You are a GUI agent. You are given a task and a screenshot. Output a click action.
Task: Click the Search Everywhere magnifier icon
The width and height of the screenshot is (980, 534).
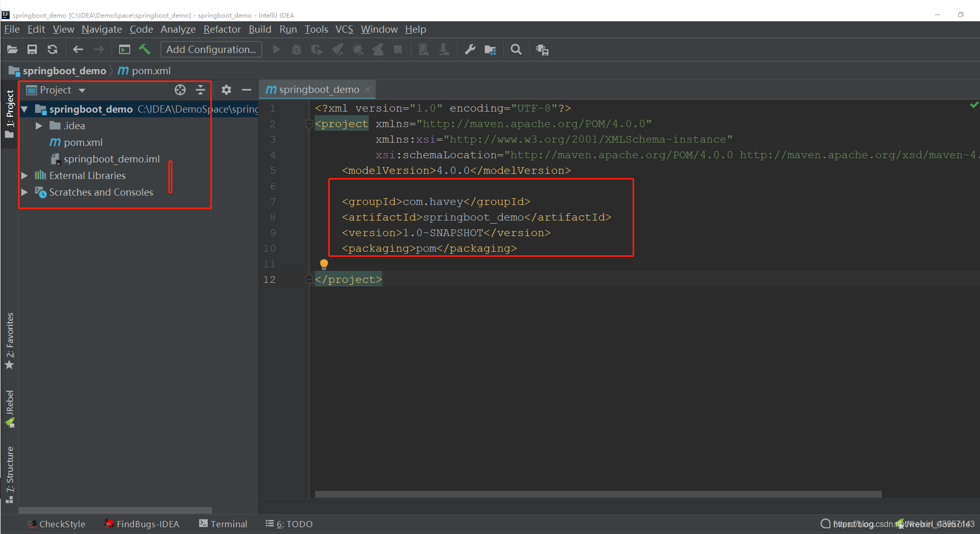click(x=516, y=50)
